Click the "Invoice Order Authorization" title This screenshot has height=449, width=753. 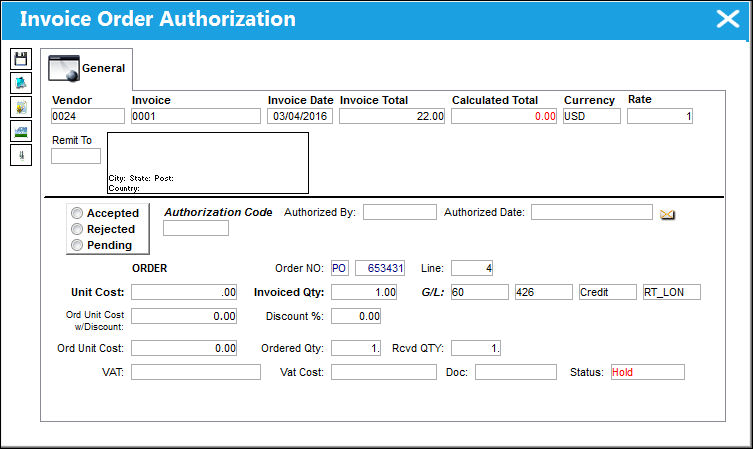click(158, 19)
